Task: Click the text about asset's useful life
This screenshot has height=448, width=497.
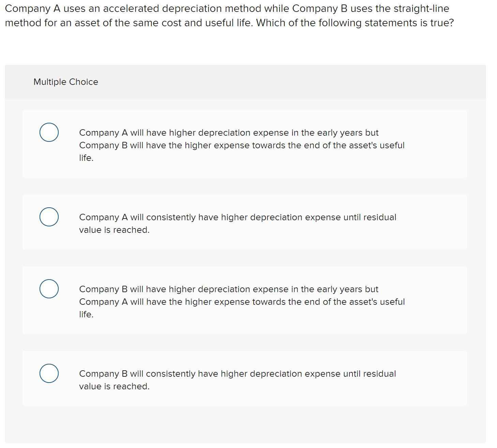Action: [241, 145]
